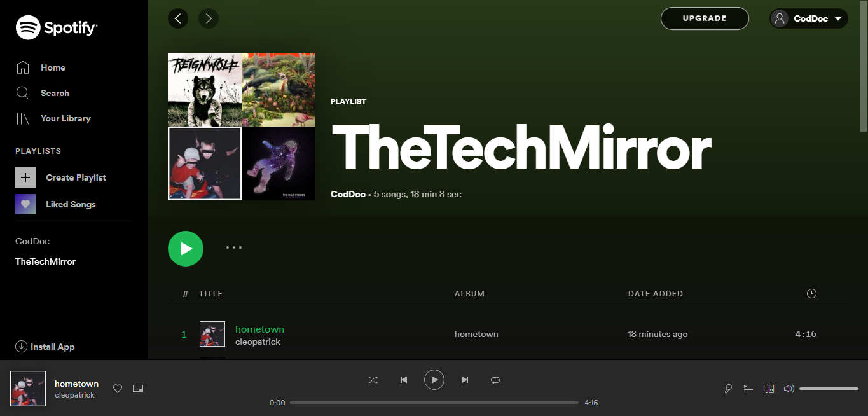Click the magnifier Search icon in sidebar
Viewport: 868px width, 416px height.
click(22, 93)
